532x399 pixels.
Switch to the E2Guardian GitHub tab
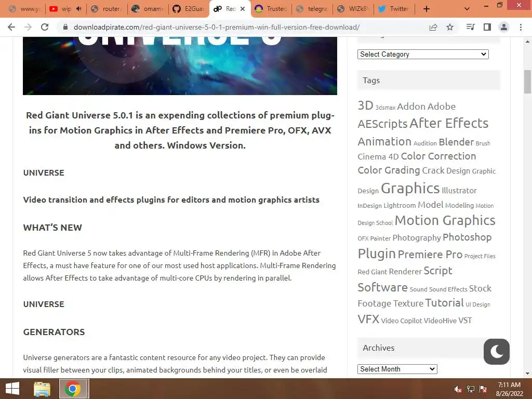189,9
